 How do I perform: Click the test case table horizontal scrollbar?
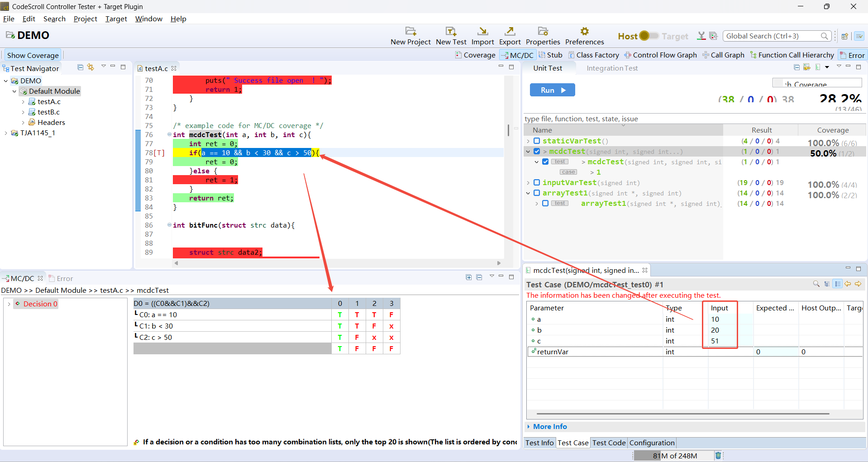(x=682, y=414)
